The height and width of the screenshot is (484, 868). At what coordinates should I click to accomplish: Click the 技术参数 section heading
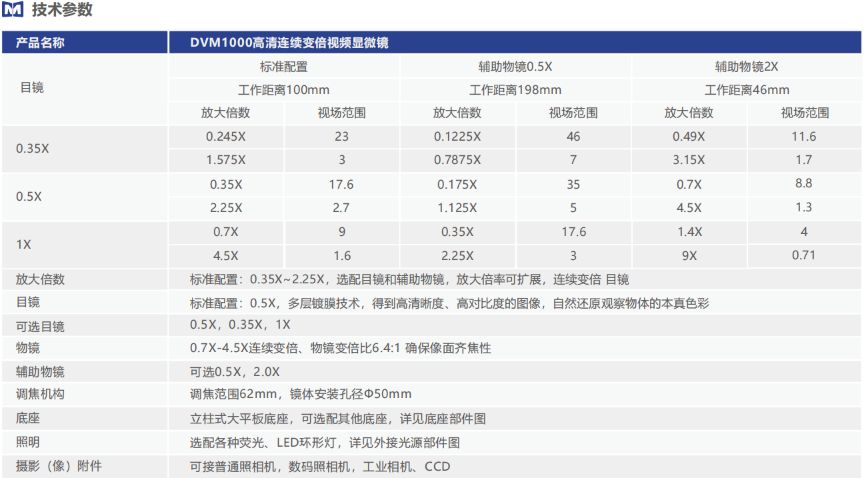[x=62, y=10]
